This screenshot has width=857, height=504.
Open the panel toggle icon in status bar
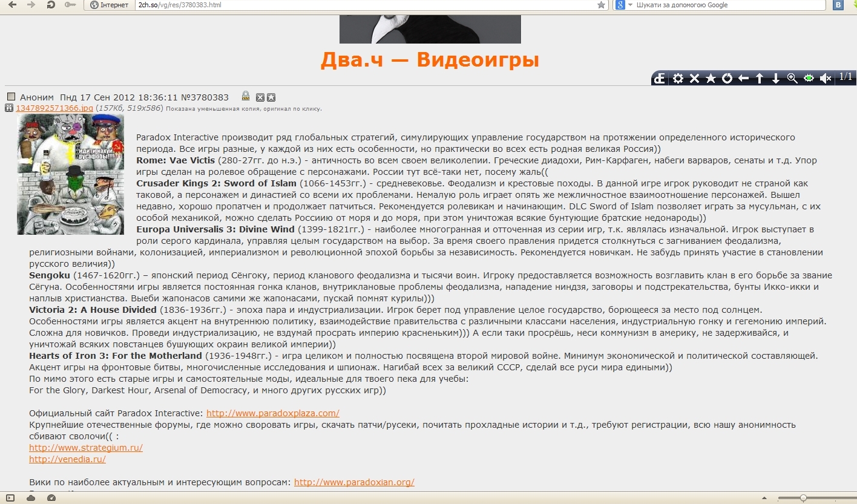click(x=10, y=498)
